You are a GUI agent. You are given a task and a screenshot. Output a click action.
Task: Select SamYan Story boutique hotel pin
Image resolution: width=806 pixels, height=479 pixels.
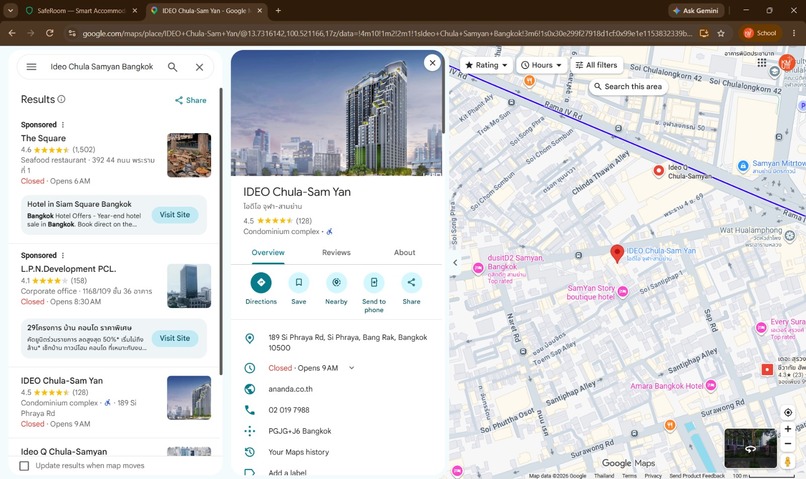[x=622, y=291]
